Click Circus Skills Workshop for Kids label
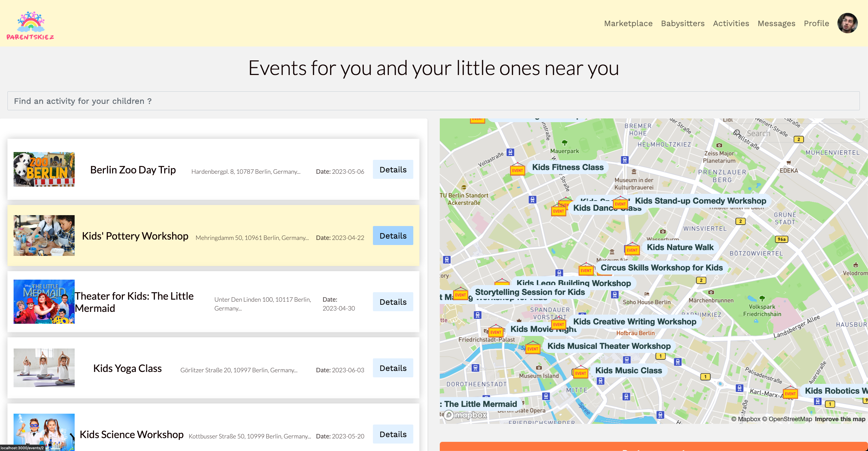868x451 pixels. click(662, 267)
